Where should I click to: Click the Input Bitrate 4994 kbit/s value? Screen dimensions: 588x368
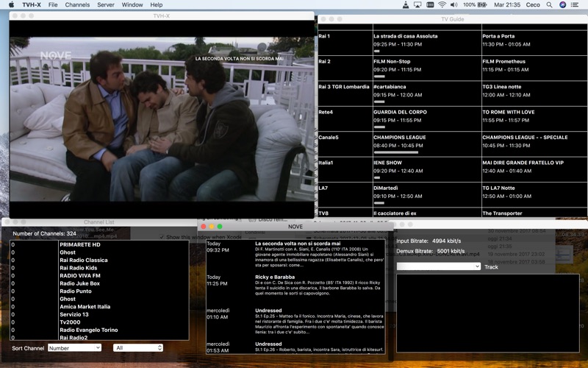click(x=447, y=241)
